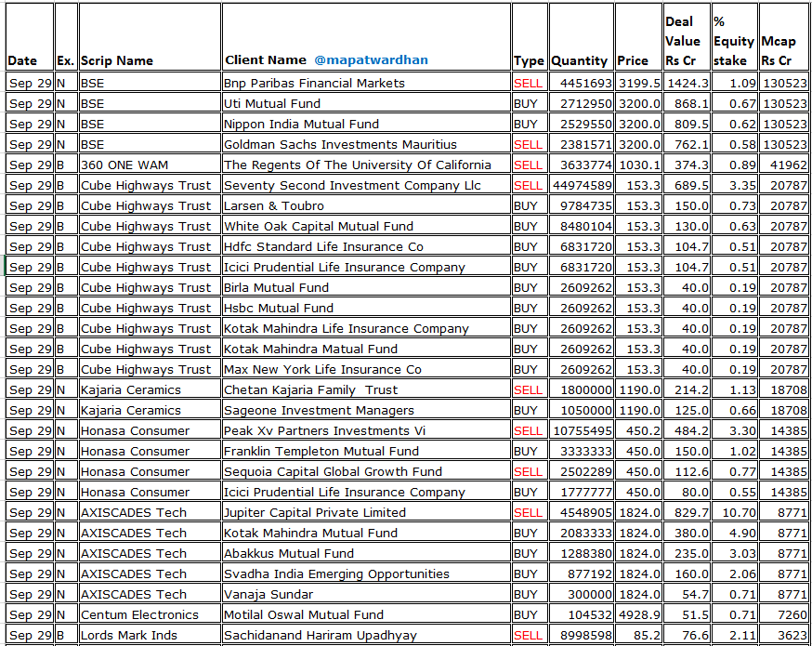The image size is (812, 646).
Task: Click the equity stake "10.70" cell
Action: (735, 513)
